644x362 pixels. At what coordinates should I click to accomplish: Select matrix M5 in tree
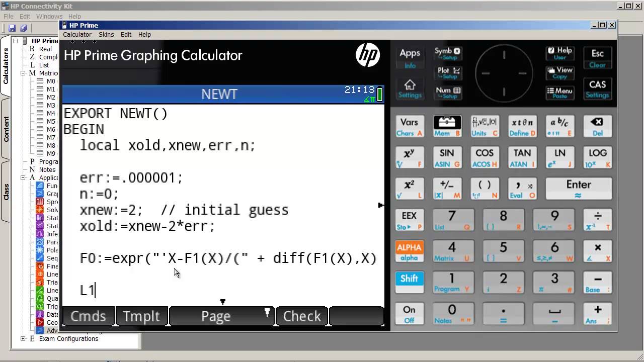51,121
